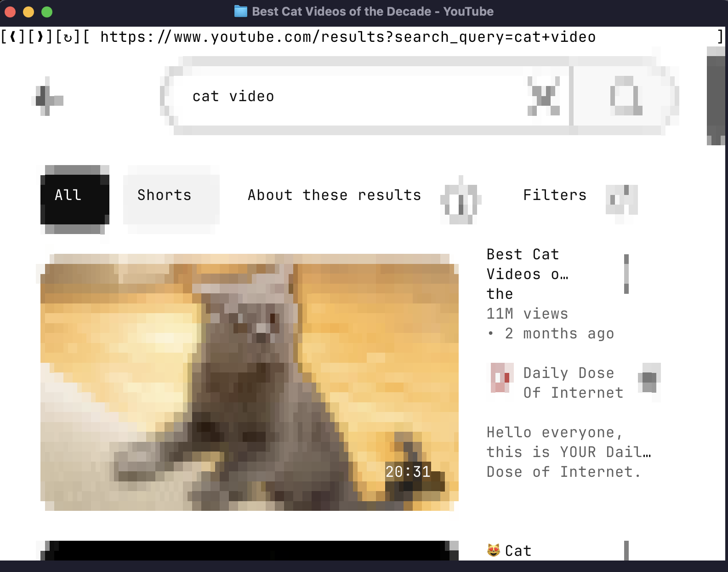Open the second black video thumbnail

250,550
